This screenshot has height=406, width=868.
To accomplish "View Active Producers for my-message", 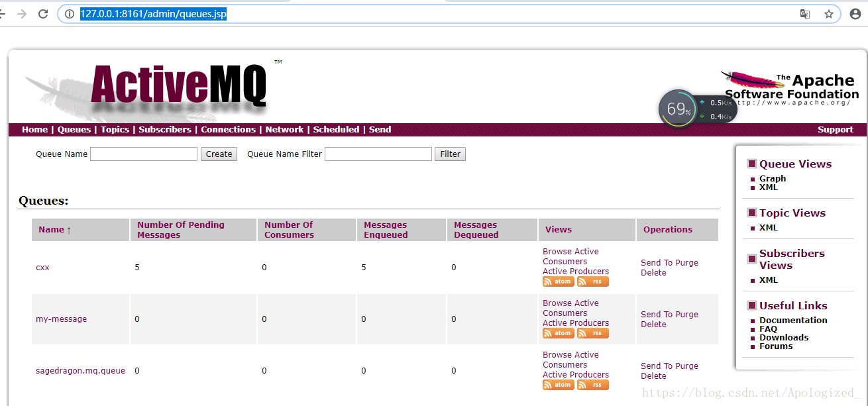I will (576, 323).
